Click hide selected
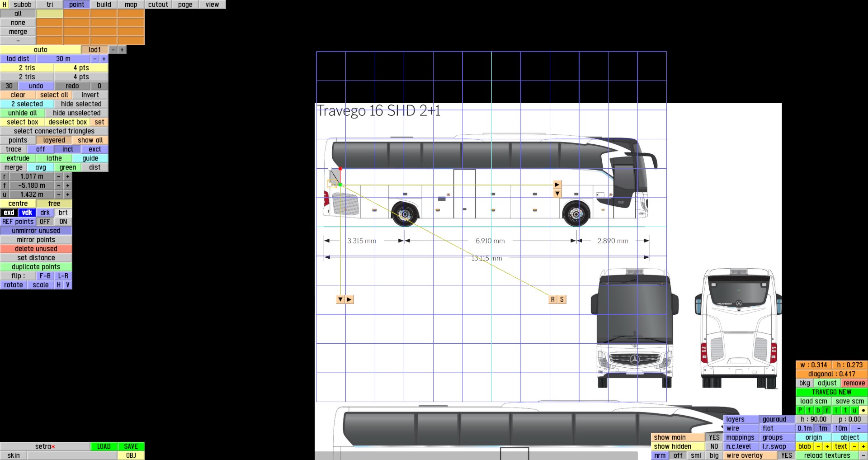The height and width of the screenshot is (460, 868). tap(81, 104)
